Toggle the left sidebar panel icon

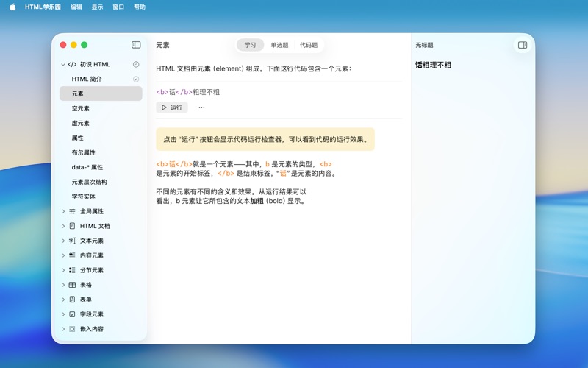pos(136,45)
